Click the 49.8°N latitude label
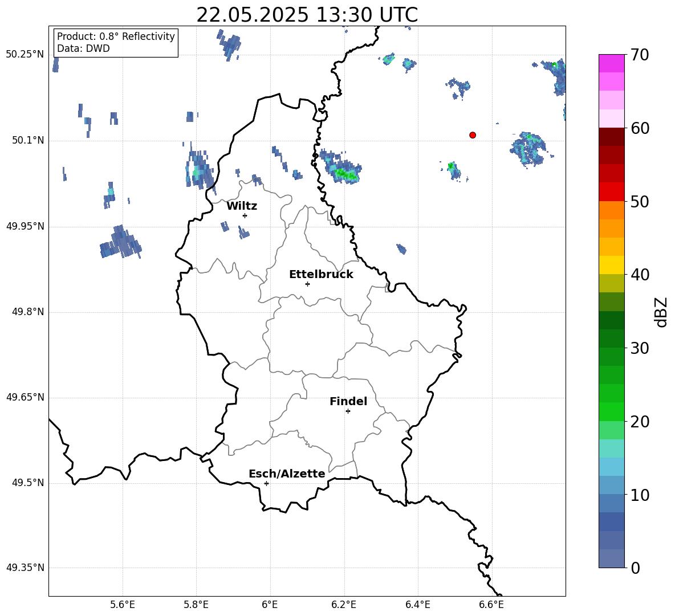Image resolution: width=675 pixels, height=616 pixels. (28, 312)
